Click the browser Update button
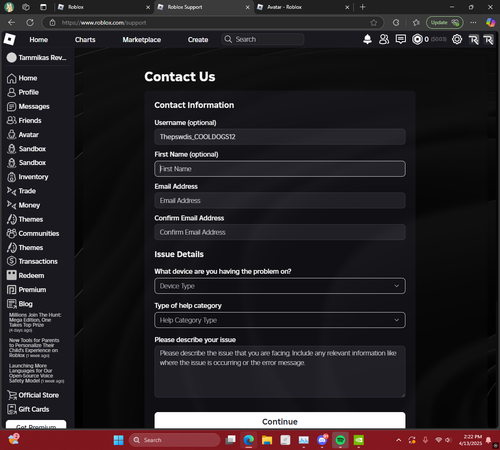The height and width of the screenshot is (450, 500). pos(445,23)
